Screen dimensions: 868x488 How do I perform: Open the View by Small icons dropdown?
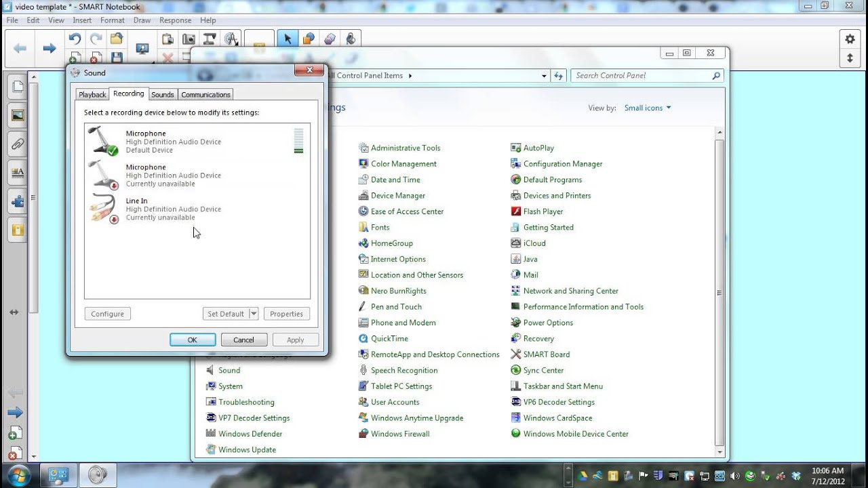tap(647, 108)
